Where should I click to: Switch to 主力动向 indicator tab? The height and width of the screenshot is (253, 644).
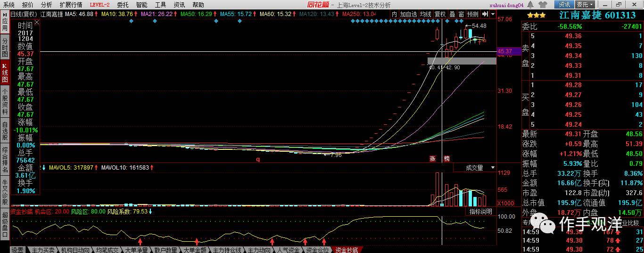point(259,250)
